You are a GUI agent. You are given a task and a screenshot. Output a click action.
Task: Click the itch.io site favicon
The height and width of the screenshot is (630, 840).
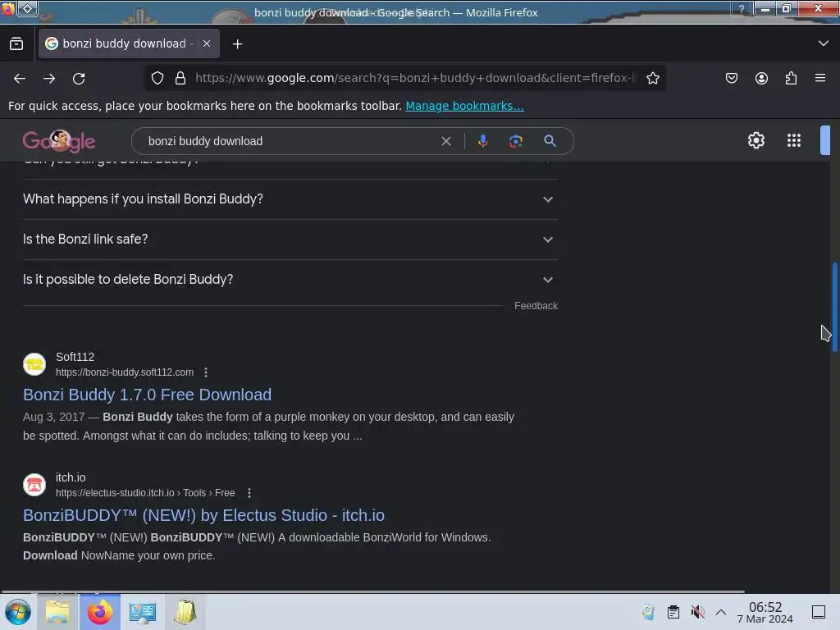point(34,485)
